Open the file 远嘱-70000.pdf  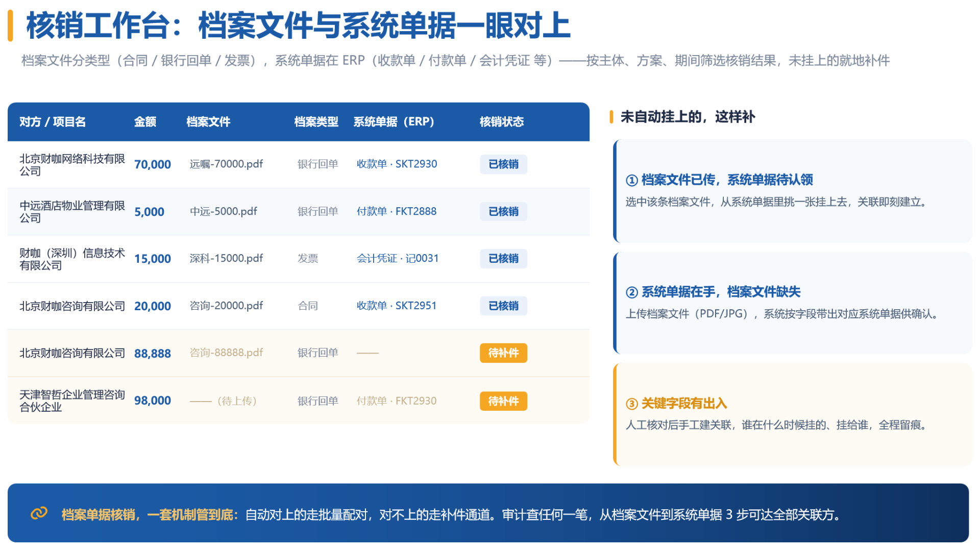(x=226, y=164)
